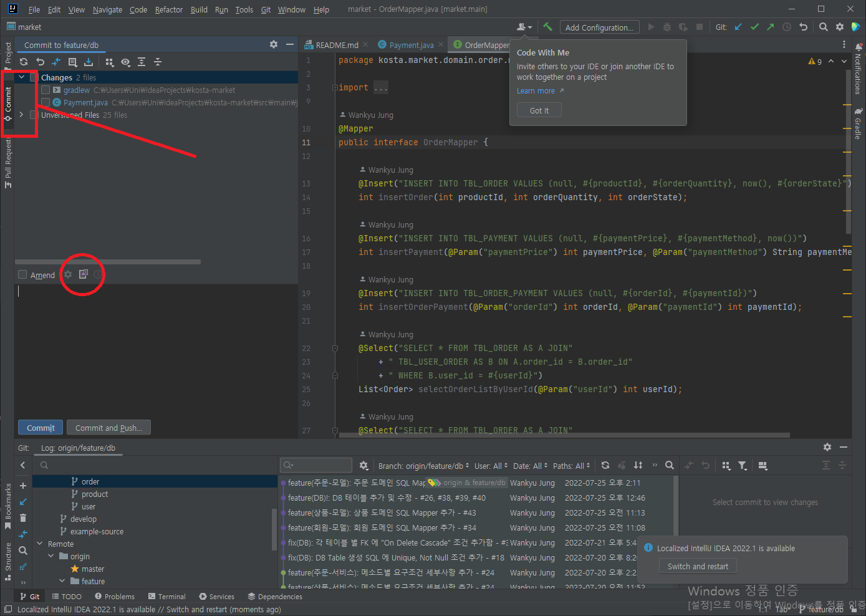The height and width of the screenshot is (616, 866).
Task: Open Search Everywhere magnifier at top right
Action: (824, 27)
